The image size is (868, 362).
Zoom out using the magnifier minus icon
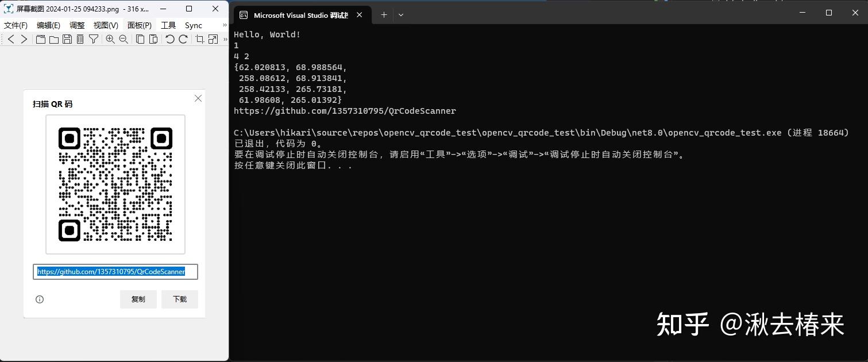(x=124, y=39)
